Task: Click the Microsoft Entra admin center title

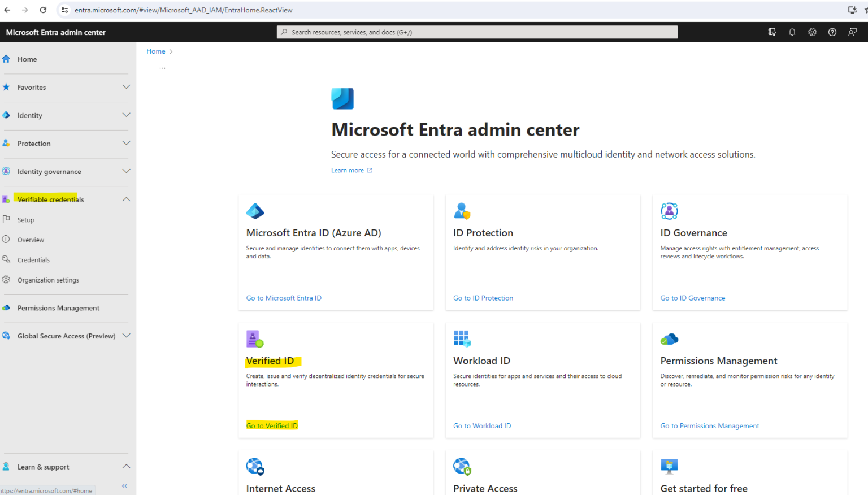Action: pos(55,32)
